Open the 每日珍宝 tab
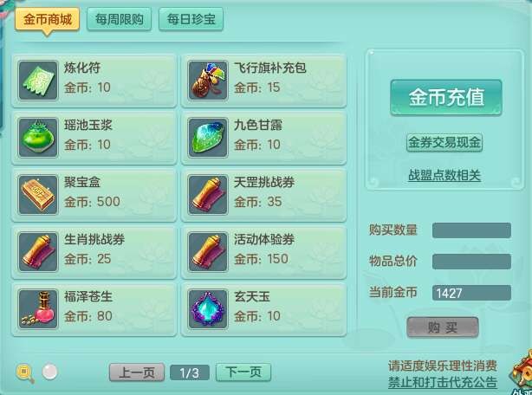The height and width of the screenshot is (395, 532). click(x=191, y=19)
